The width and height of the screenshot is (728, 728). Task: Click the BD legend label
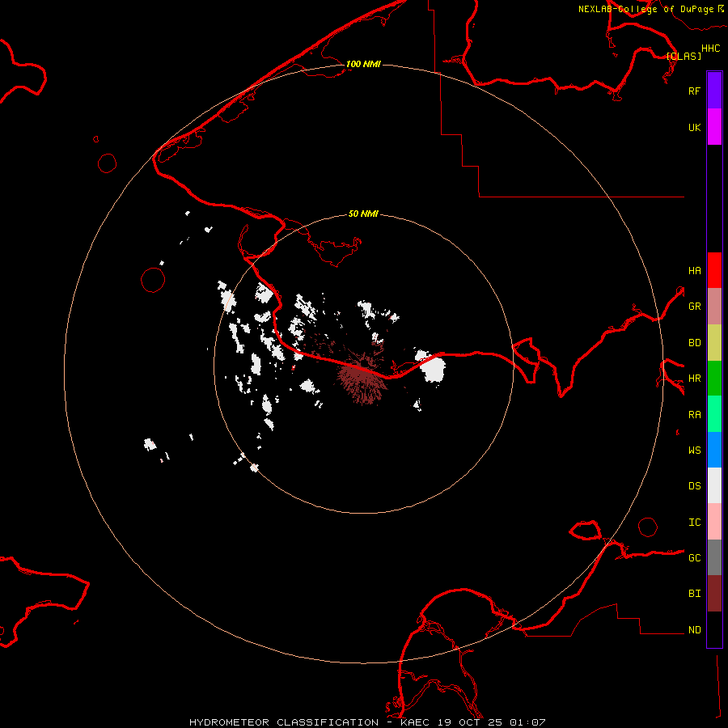pos(694,343)
